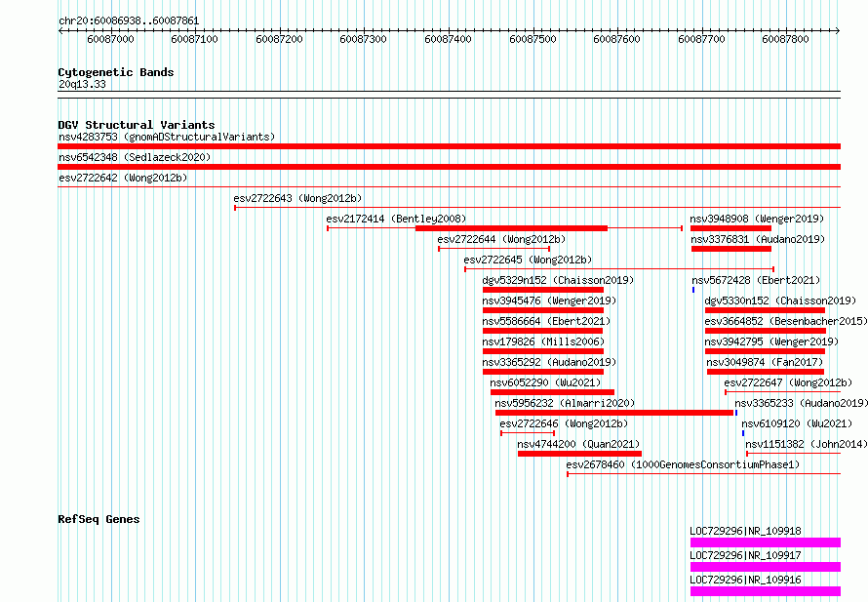Click dgv5329n152 (Chaisson2019) label
This screenshot has width=868, height=602.
coord(558,280)
